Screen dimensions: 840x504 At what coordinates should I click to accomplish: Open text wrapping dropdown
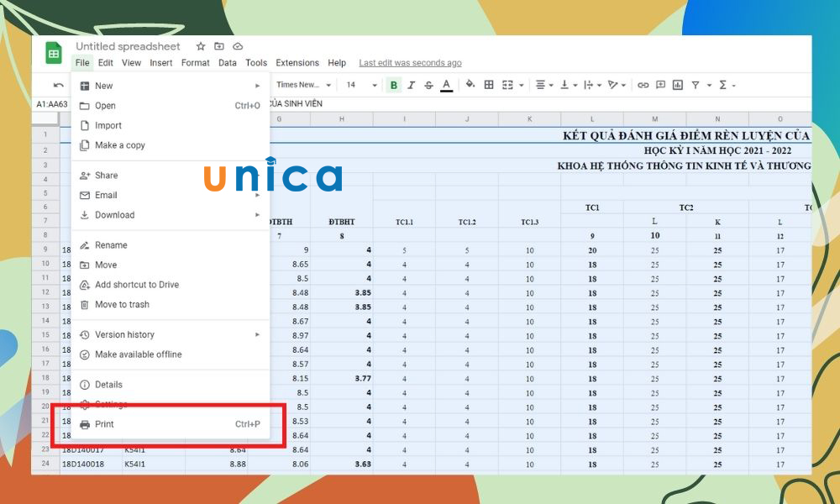pos(592,85)
